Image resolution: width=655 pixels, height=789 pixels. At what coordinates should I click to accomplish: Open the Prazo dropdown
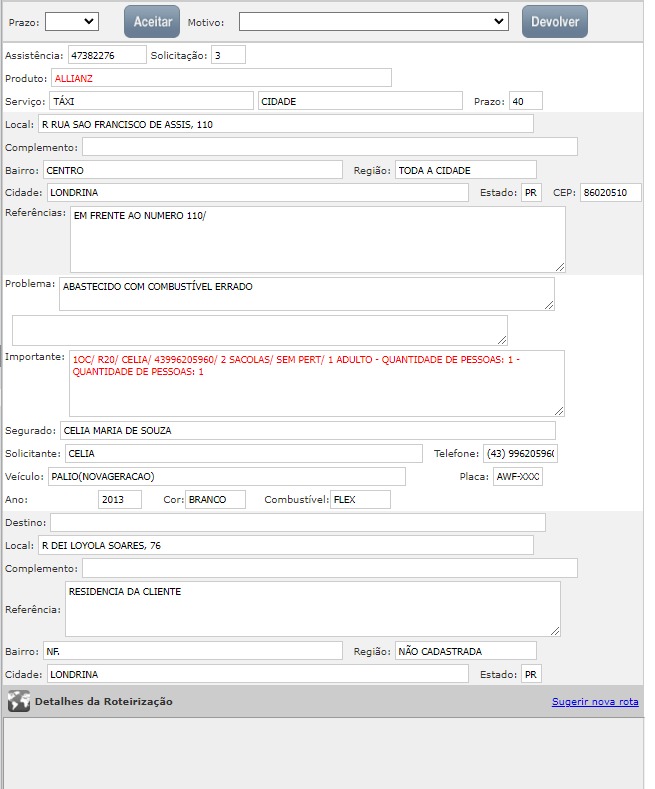click(x=72, y=21)
